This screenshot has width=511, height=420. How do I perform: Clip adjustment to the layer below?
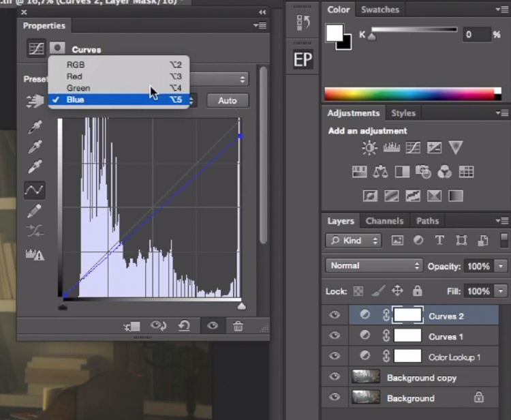[x=132, y=326]
